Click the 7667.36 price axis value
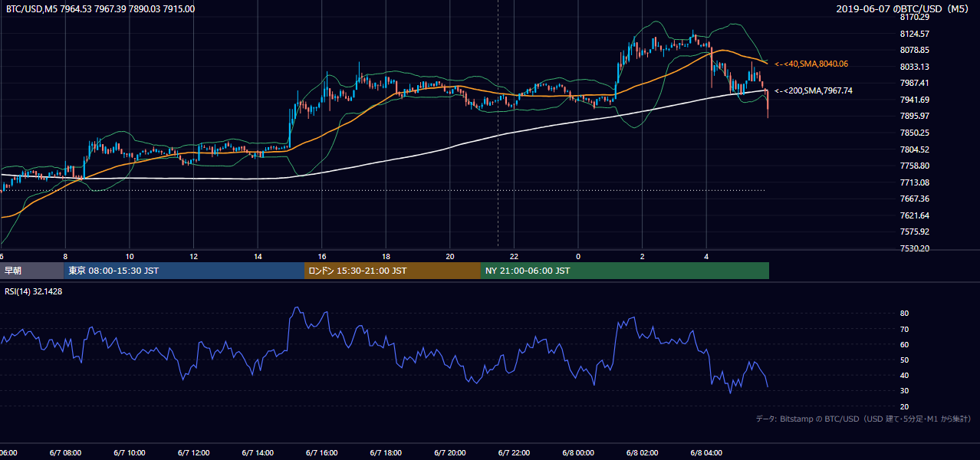Image resolution: width=980 pixels, height=460 pixels. click(914, 199)
